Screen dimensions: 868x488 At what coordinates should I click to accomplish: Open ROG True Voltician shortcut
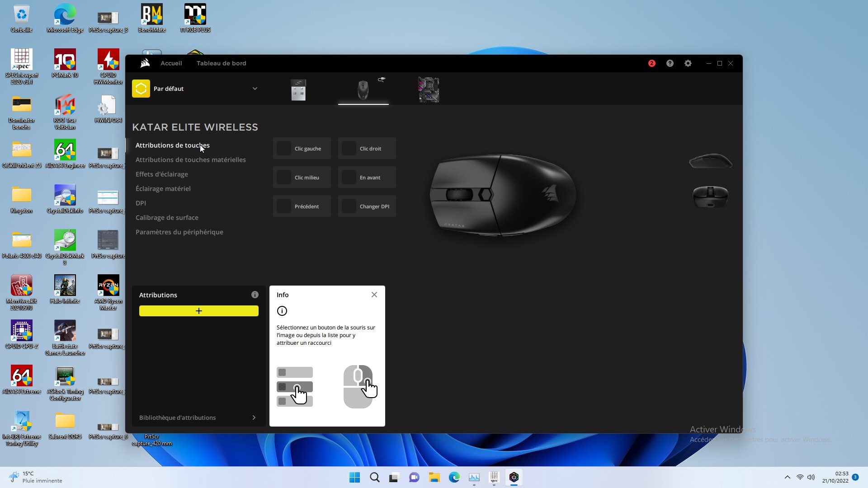click(x=65, y=112)
